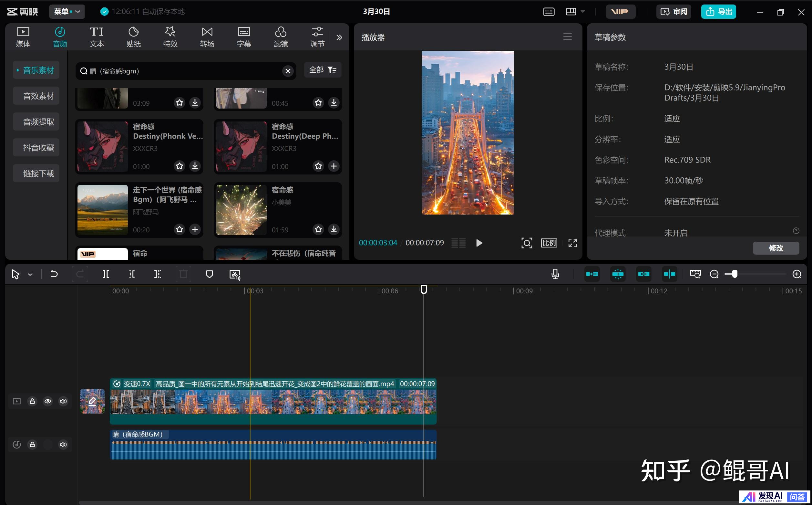Open the 菜单 dropdown menu
This screenshot has width=812, height=505.
pos(67,12)
